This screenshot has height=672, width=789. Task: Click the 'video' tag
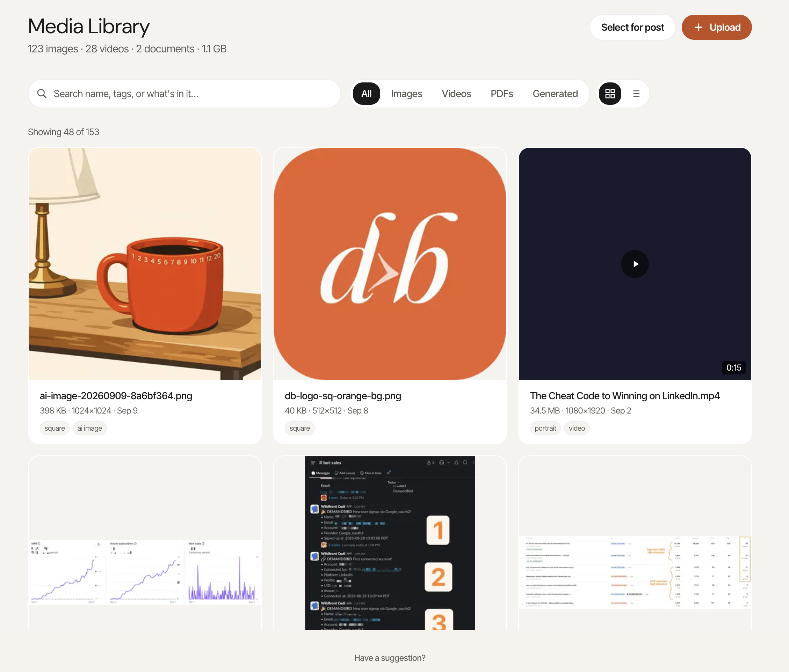pyautogui.click(x=577, y=428)
